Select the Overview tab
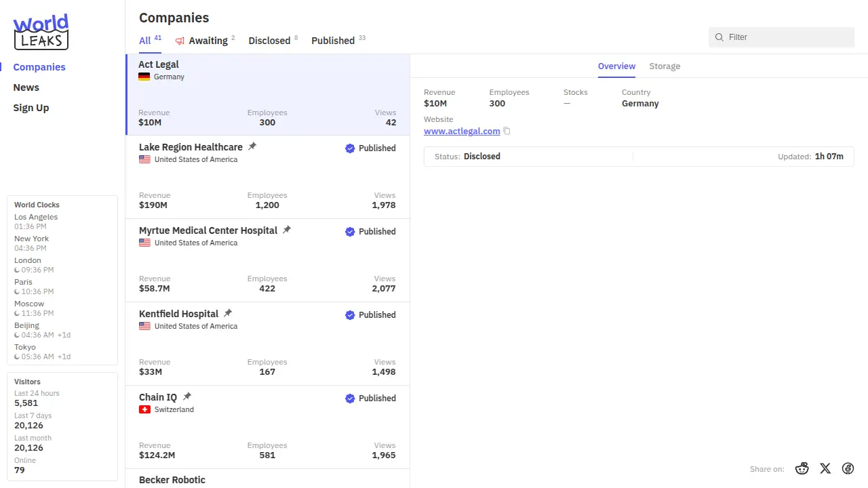Image resolution: width=868 pixels, height=488 pixels. click(616, 66)
